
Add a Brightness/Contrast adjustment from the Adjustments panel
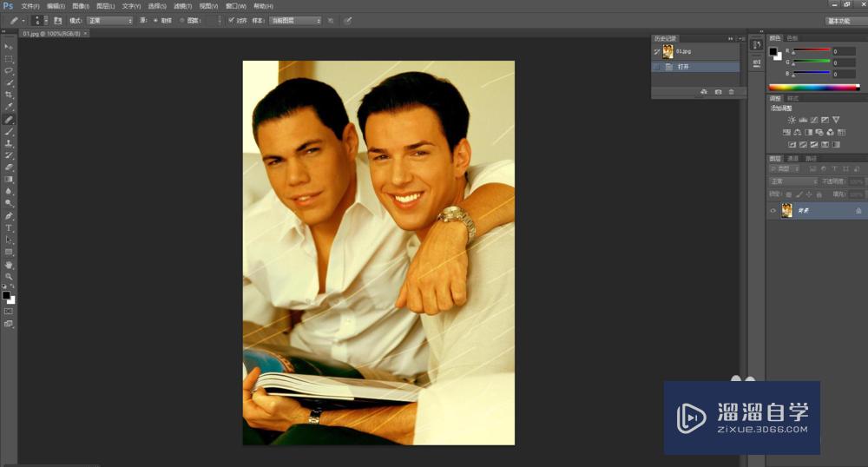click(x=792, y=120)
